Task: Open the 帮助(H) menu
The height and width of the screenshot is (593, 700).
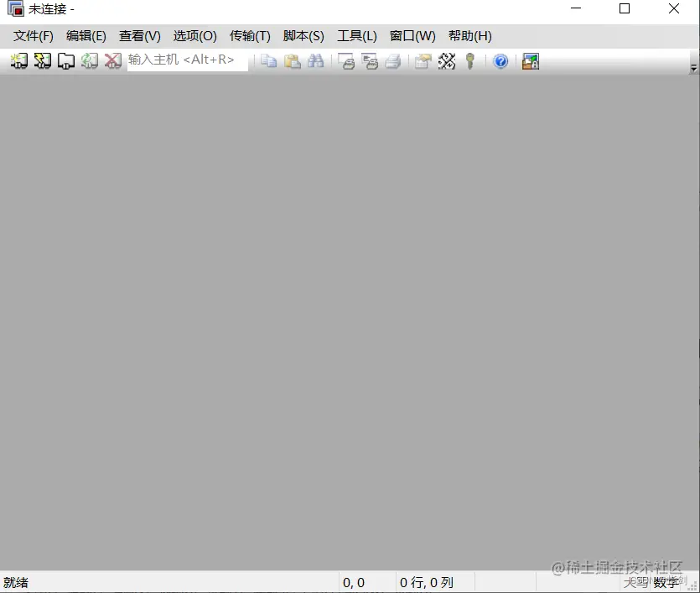Action: click(x=470, y=36)
